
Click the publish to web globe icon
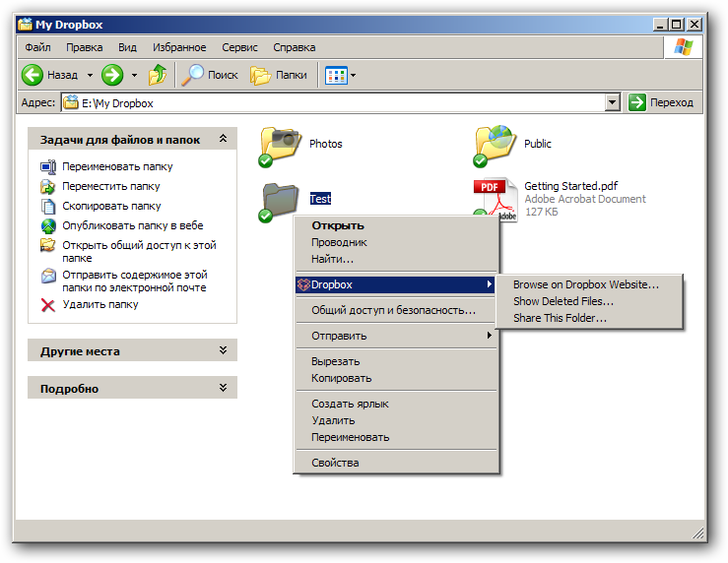pyautogui.click(x=48, y=225)
